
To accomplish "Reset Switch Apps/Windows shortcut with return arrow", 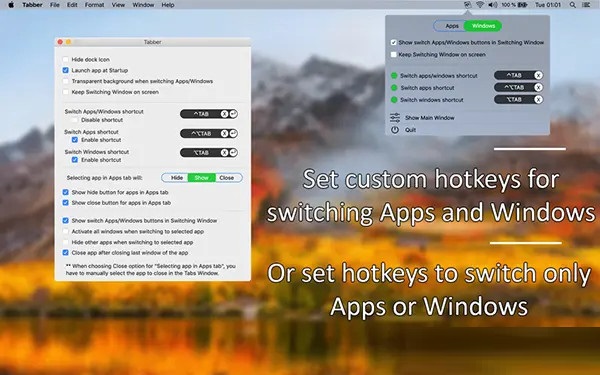I will coord(233,114).
